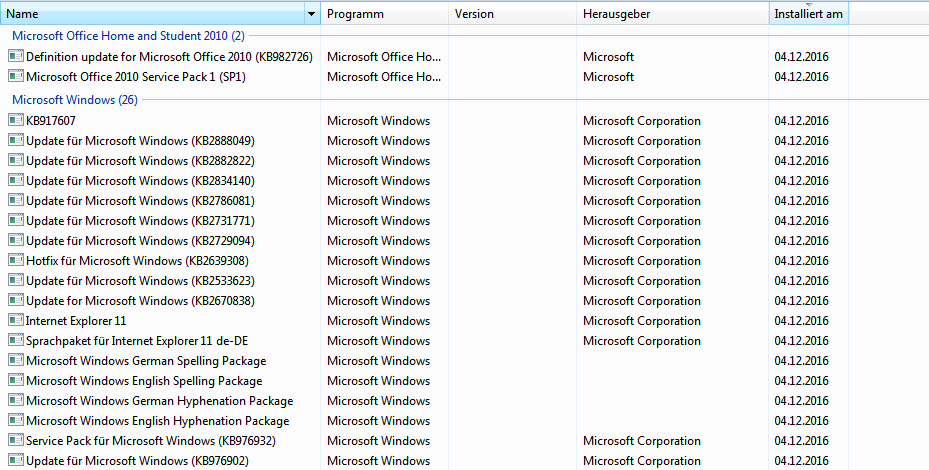Select Update für Microsoft Windows (KB2786081)
Screen dimensions: 929x470
coord(140,201)
